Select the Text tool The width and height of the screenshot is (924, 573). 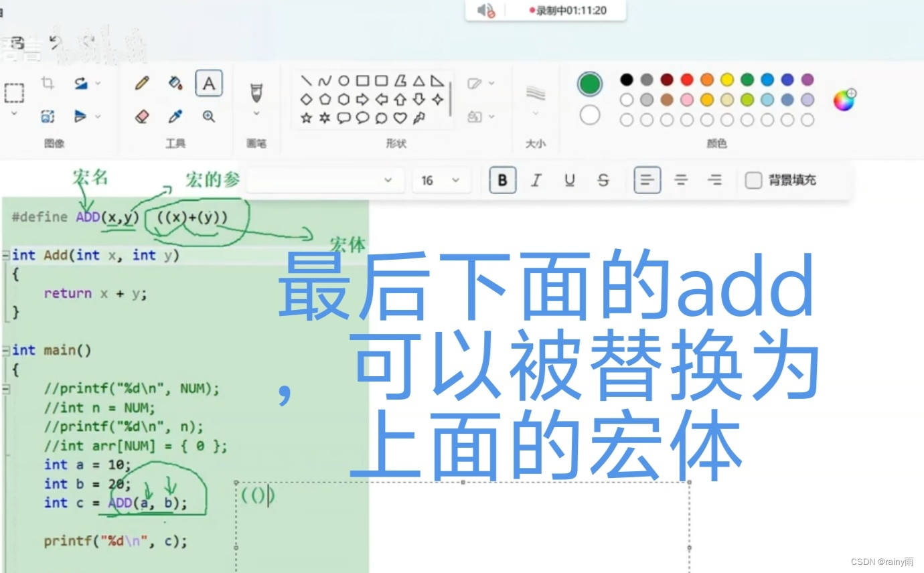209,84
